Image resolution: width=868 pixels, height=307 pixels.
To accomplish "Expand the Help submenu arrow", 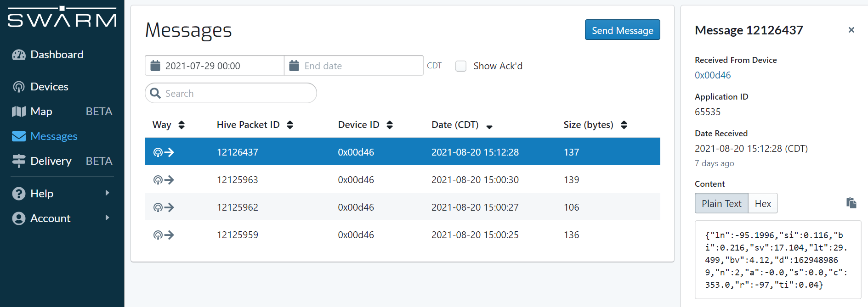I will [107, 193].
